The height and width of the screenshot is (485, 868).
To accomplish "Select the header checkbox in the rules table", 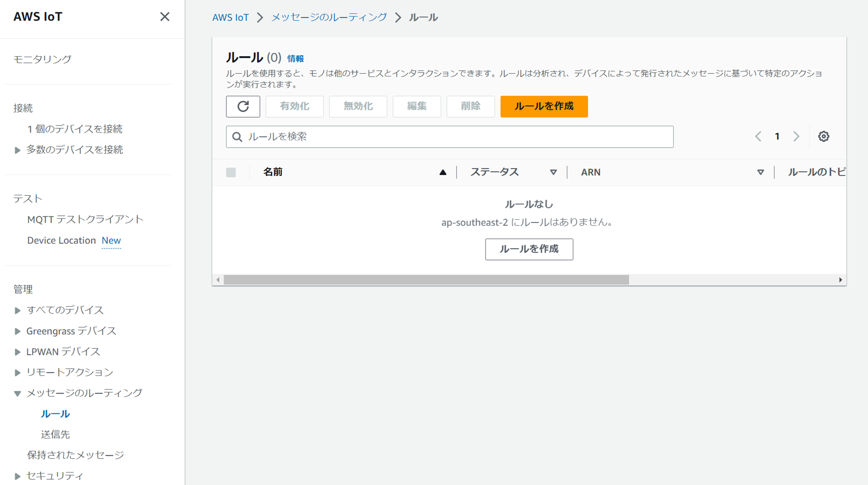I will pyautogui.click(x=231, y=172).
